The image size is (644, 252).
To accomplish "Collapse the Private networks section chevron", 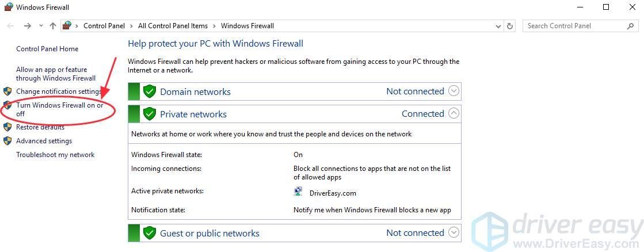I will (x=454, y=113).
